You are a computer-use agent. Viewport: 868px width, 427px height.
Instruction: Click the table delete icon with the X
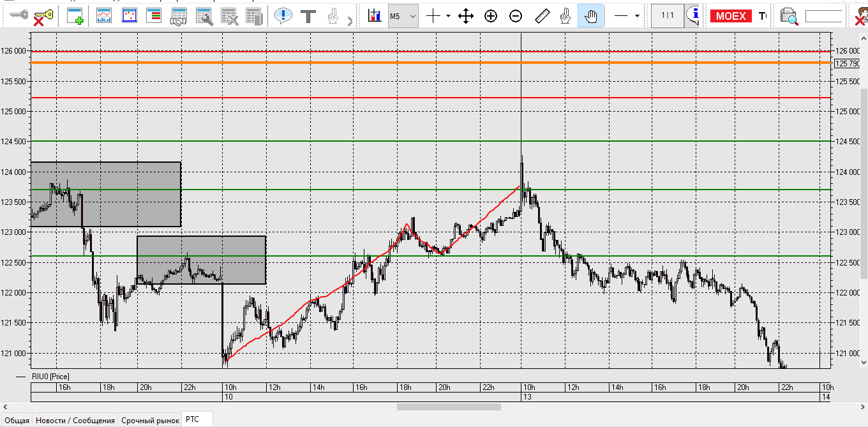[x=229, y=16]
